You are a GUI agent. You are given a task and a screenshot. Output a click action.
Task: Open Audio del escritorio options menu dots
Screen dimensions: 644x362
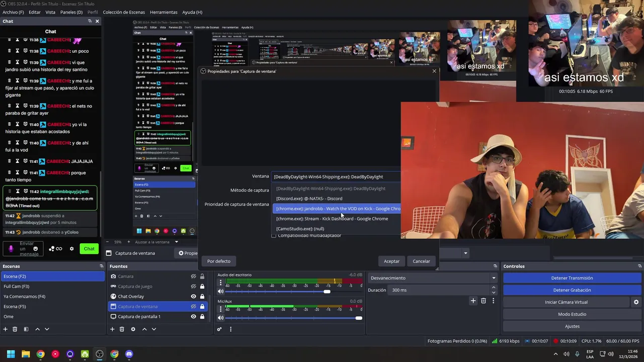220,283
